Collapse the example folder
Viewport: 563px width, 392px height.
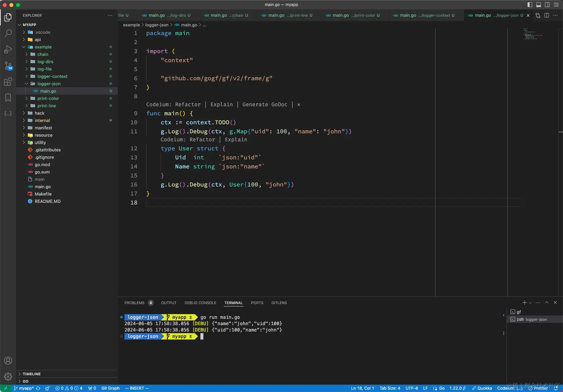tap(24, 47)
